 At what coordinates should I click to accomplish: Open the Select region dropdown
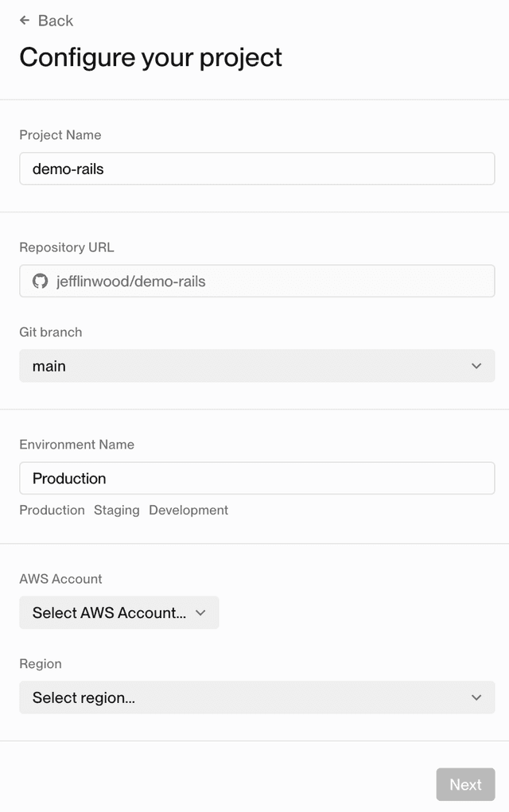coord(256,697)
